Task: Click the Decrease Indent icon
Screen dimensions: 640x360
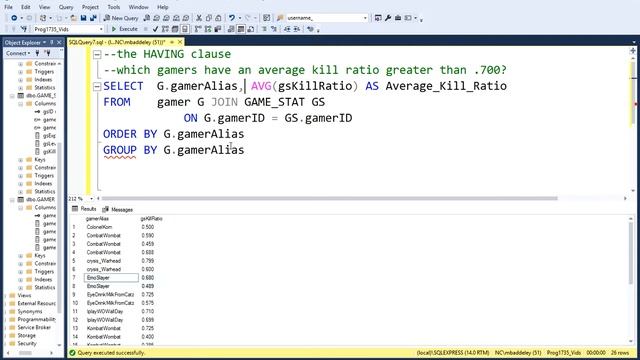Action: (x=287, y=29)
